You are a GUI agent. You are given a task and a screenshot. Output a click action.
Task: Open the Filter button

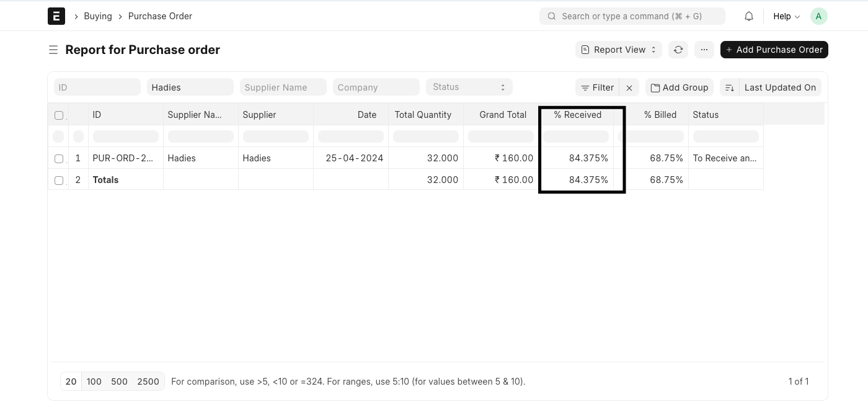597,87
